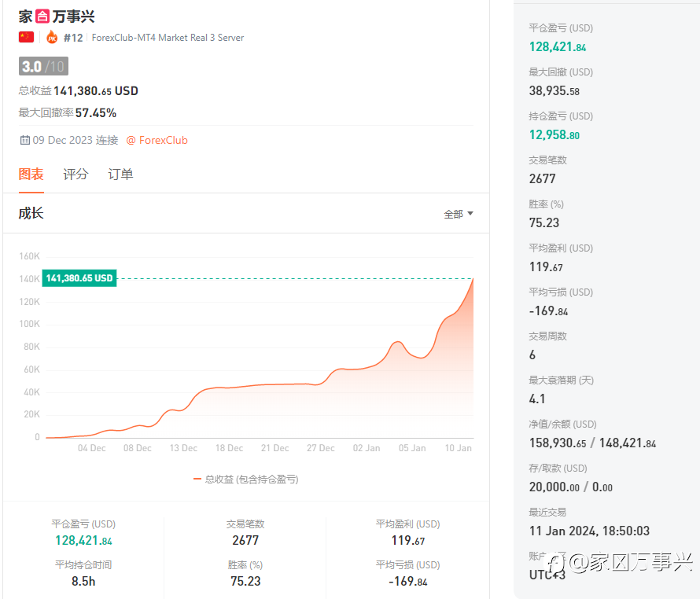Click sidebar max drawdown value 38,935.58
Viewport: 700px width, 599px height.
tap(554, 91)
